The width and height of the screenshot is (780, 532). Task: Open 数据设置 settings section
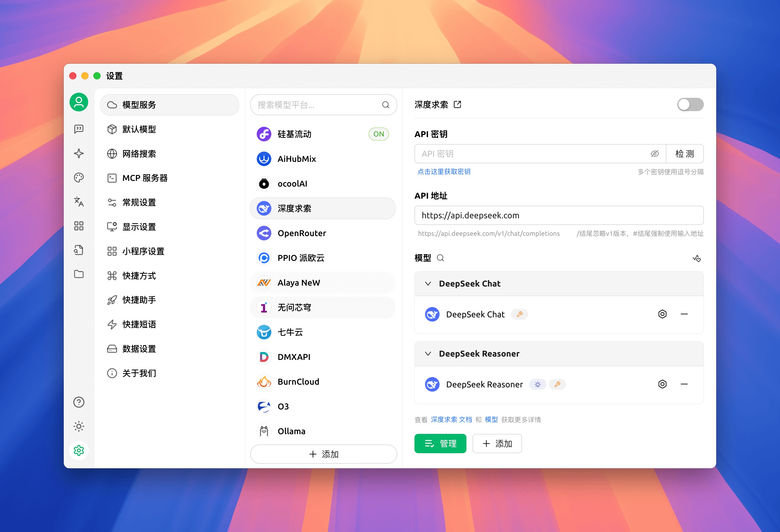[169, 349]
